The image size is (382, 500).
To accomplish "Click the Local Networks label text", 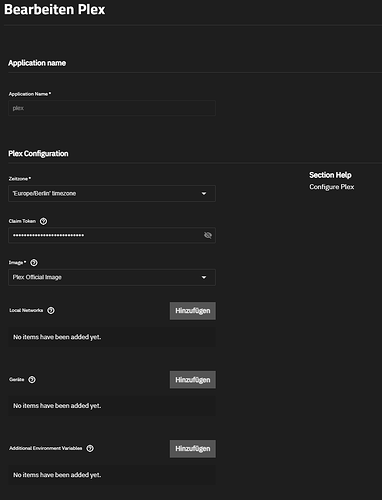I will coord(26,310).
